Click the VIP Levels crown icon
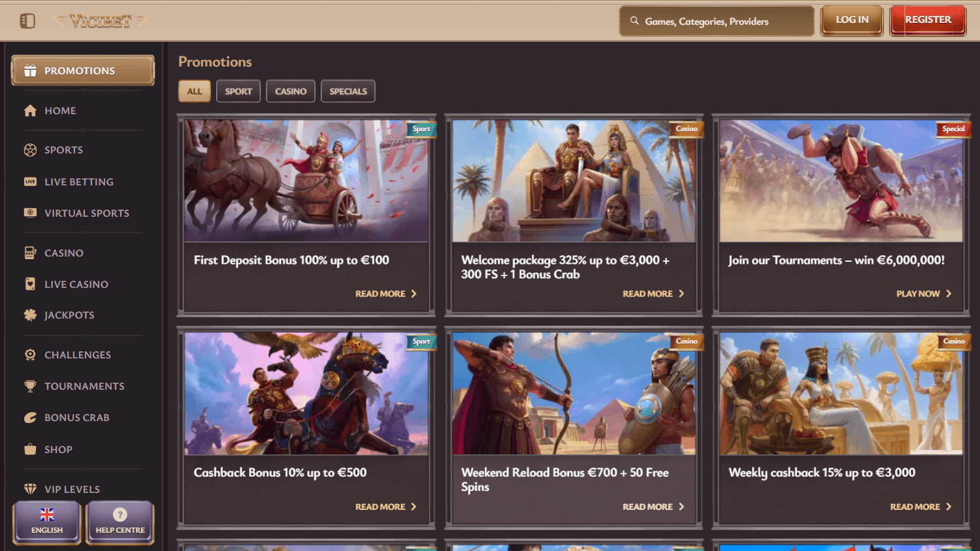This screenshot has width=980, height=551. click(x=30, y=488)
